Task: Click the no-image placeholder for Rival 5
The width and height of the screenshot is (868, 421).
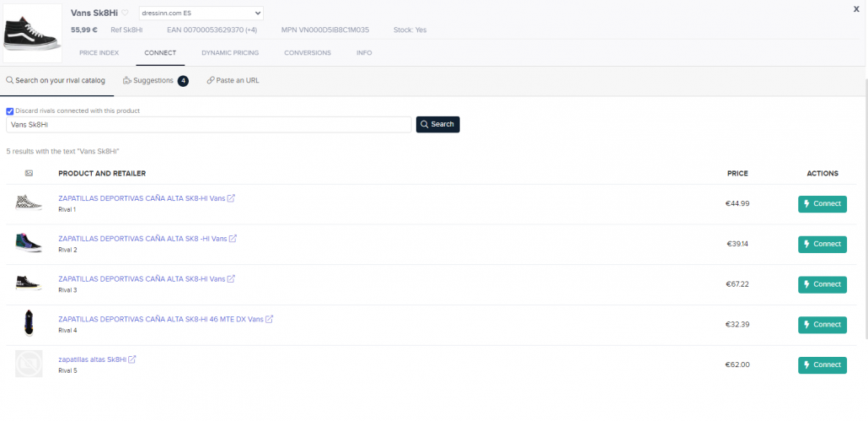Action: [x=29, y=364]
